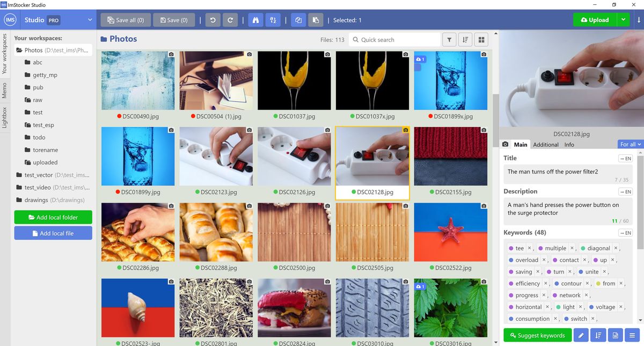Open the filter icon above the photo grid
Image resolution: width=644 pixels, height=346 pixels.
(x=449, y=39)
